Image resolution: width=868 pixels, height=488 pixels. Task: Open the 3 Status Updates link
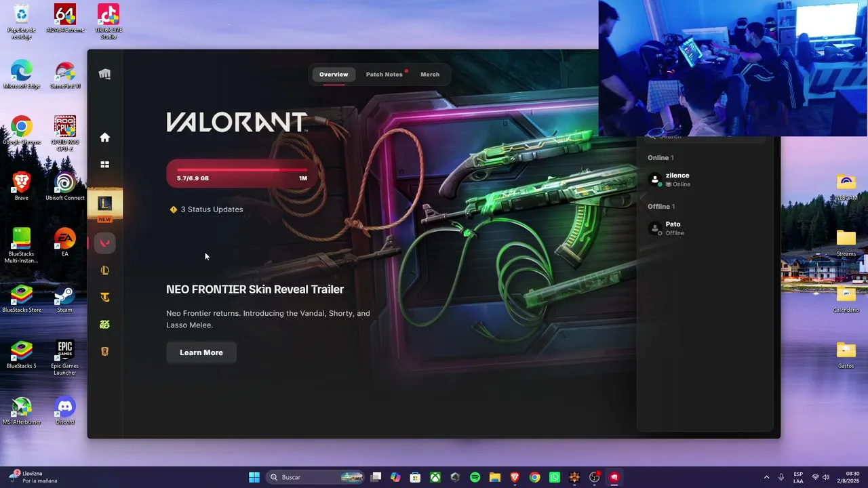coord(207,209)
